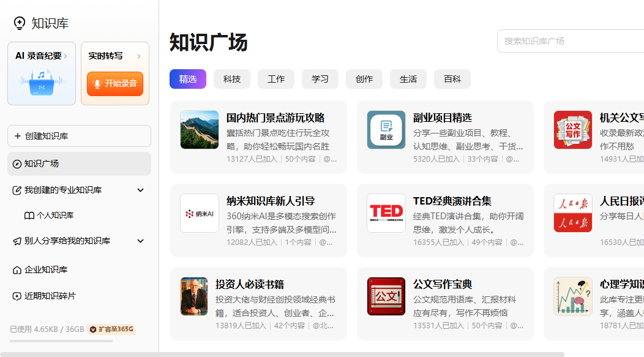
Task: Click the AI recording waveform illustration
Action: (42, 82)
